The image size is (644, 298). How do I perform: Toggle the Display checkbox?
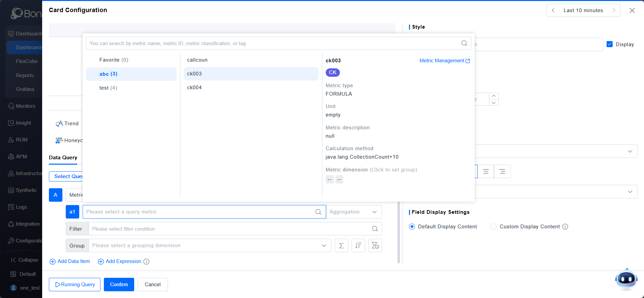pos(610,44)
